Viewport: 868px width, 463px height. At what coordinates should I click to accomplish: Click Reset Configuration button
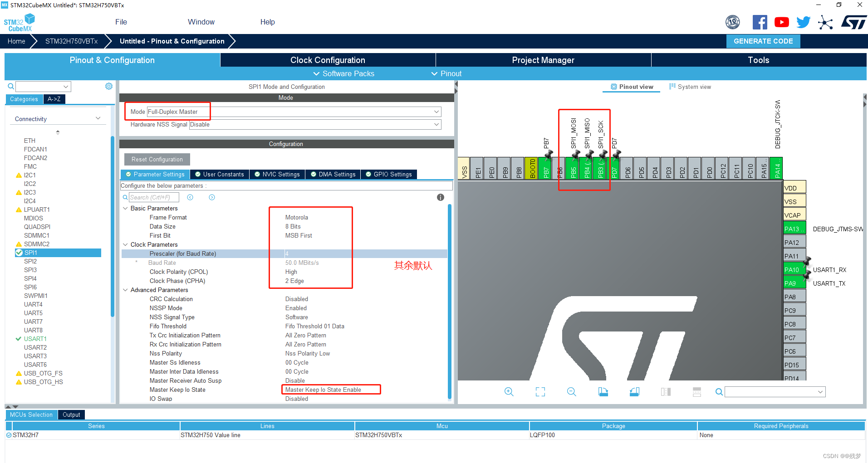coord(157,159)
